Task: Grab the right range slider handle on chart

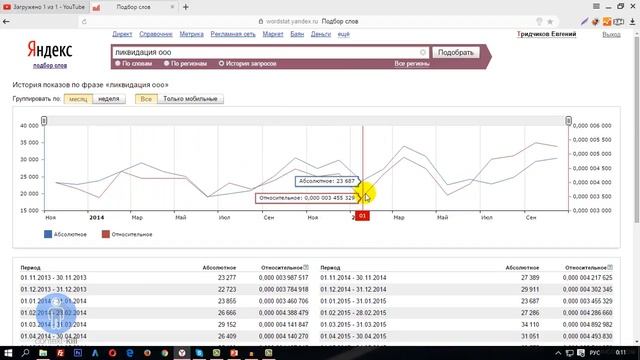Action: coord(568,120)
